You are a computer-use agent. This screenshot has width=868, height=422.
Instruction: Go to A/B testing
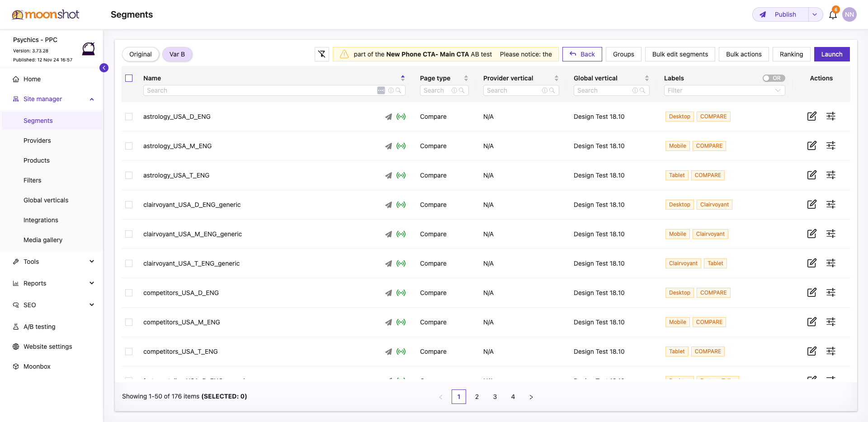point(39,327)
